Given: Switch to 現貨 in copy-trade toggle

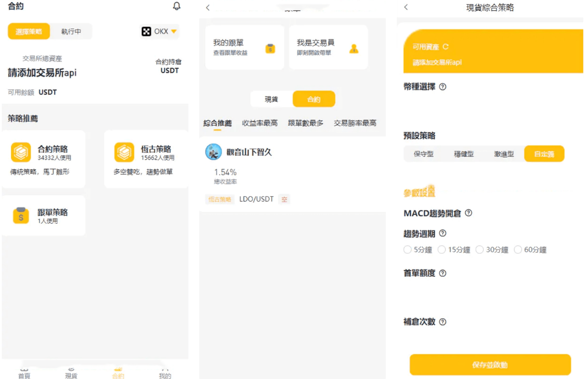Looking at the screenshot, I should point(271,99).
